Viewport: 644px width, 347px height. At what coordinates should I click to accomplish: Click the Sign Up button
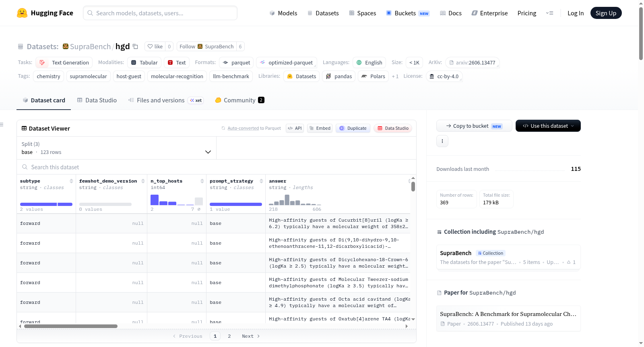(606, 13)
